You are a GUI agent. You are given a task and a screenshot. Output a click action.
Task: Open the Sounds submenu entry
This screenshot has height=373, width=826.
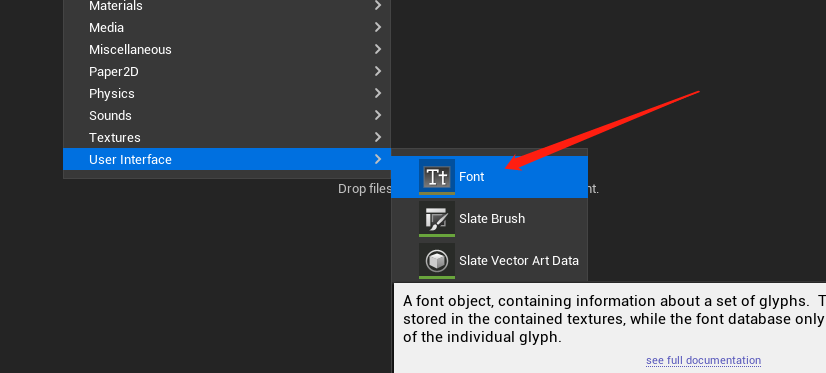pyautogui.click(x=227, y=115)
